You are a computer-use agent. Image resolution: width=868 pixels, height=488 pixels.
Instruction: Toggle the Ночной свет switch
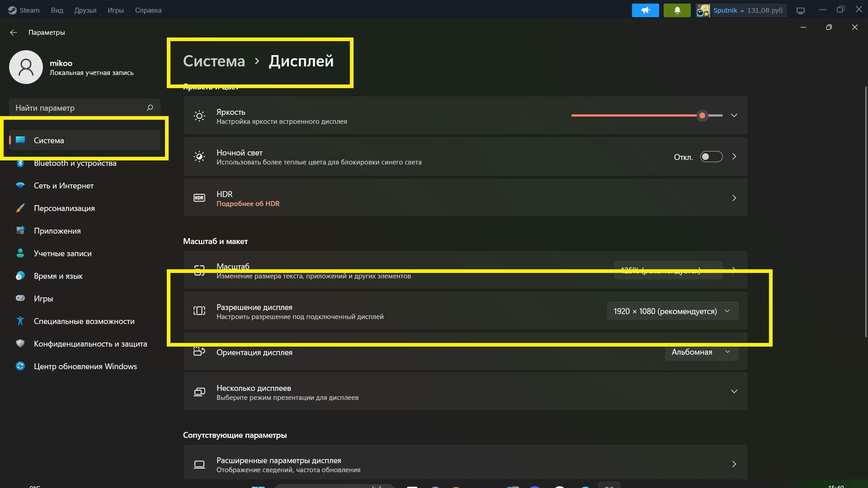711,157
